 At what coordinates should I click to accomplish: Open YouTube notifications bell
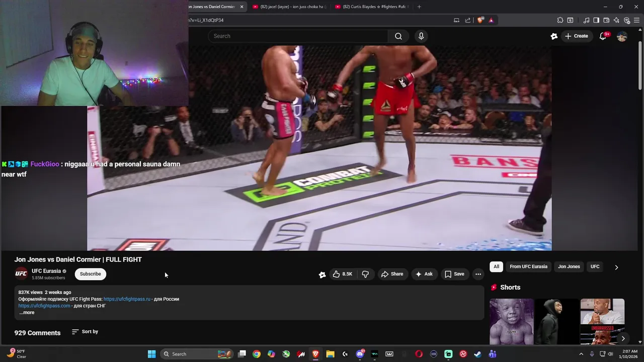pos(603,36)
